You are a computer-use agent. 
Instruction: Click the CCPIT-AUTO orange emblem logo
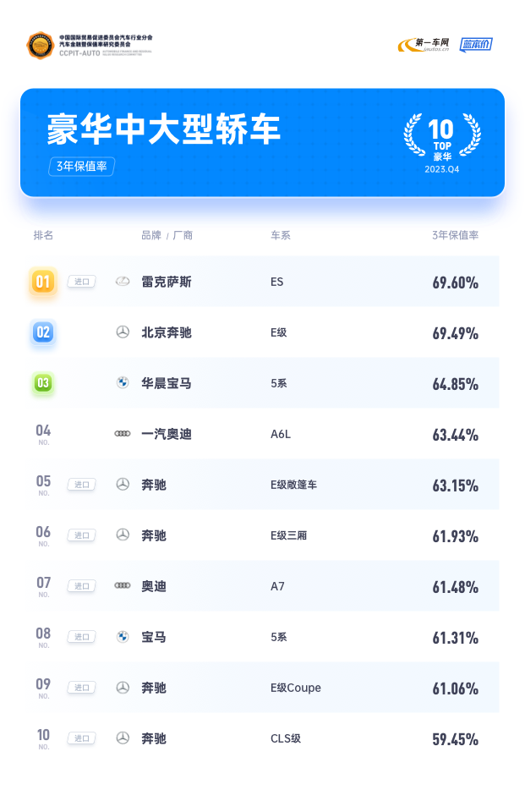coord(41,46)
